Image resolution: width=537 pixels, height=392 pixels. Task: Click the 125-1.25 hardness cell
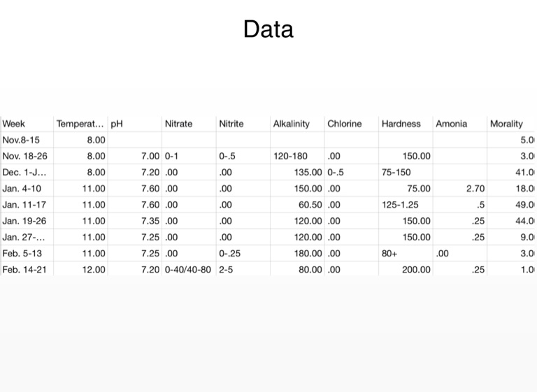401,204
